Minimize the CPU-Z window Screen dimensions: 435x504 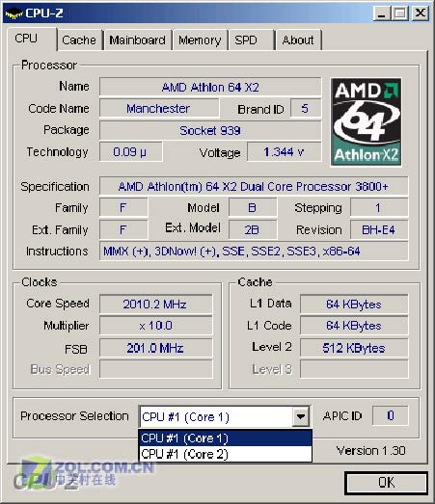[382, 13]
